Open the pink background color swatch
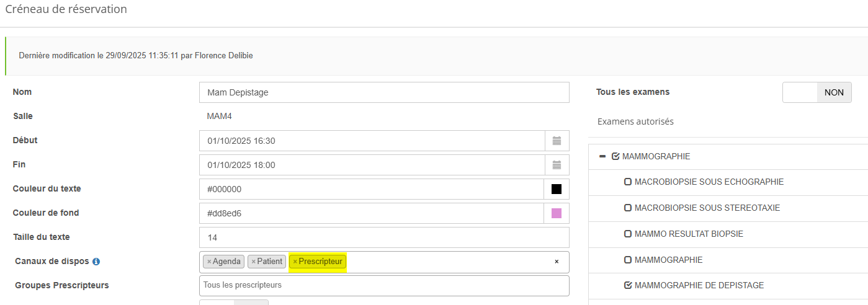 [x=557, y=213]
